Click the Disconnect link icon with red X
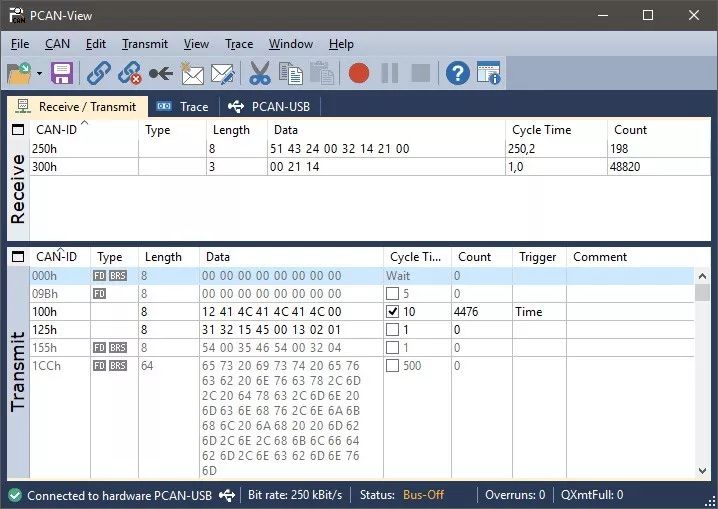Screen dimensions: 718x509 click(x=130, y=73)
